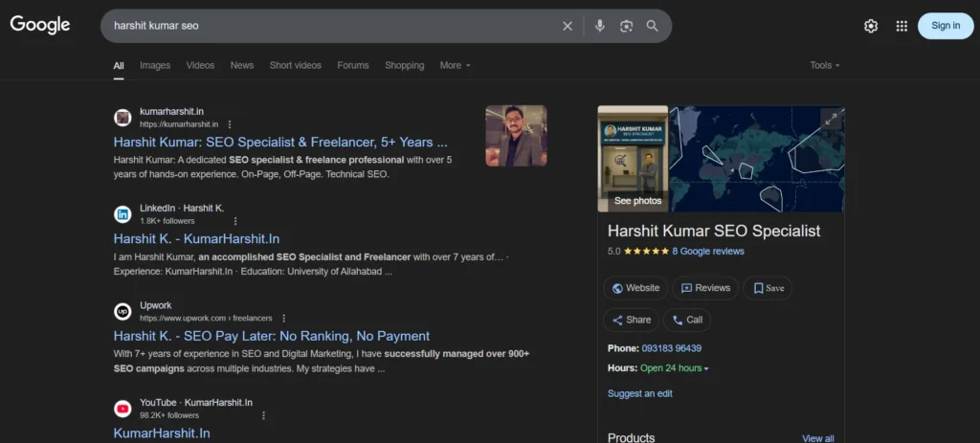This screenshot has width=980, height=443.
Task: Click the LinkedIn favicon icon
Action: tap(122, 214)
